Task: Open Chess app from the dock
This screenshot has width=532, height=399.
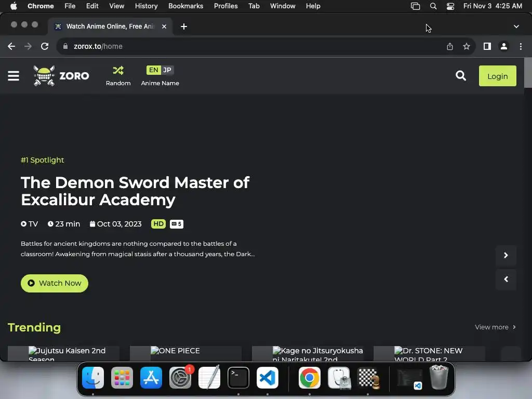Action: point(368,378)
